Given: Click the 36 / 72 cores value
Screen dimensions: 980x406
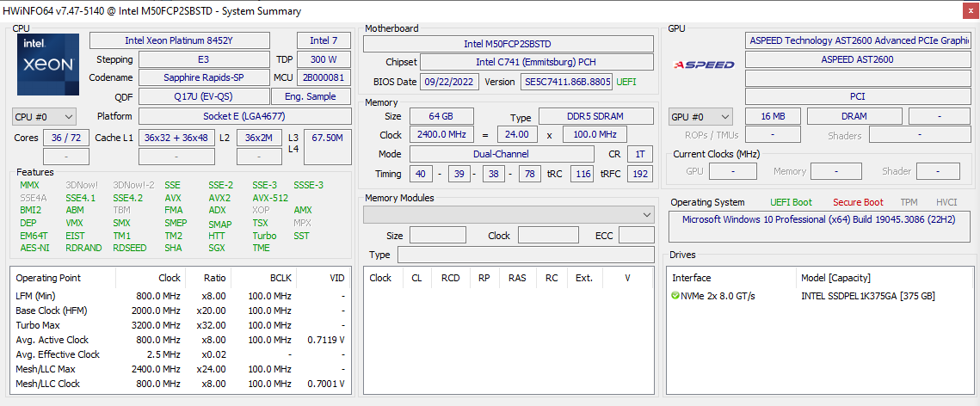Looking at the screenshot, I should coord(65,138).
